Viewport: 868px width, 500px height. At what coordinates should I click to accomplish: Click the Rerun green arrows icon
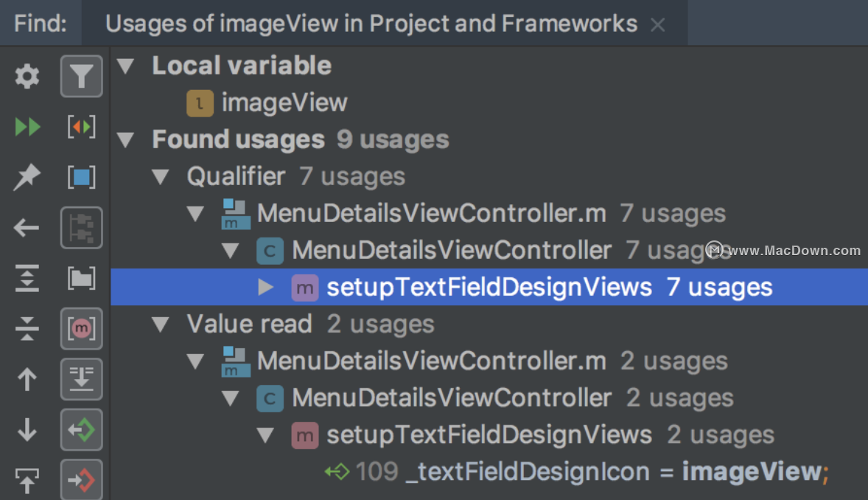coord(27,127)
